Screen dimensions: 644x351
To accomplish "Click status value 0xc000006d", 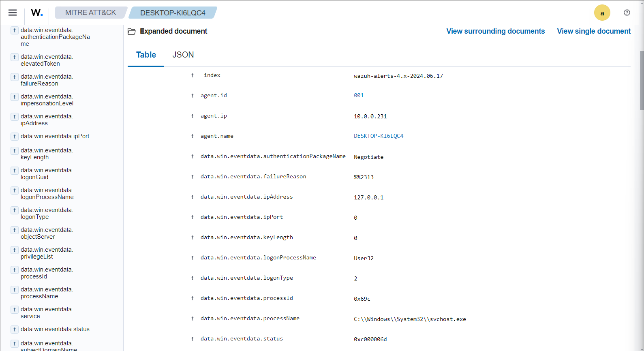I will (x=370, y=339).
